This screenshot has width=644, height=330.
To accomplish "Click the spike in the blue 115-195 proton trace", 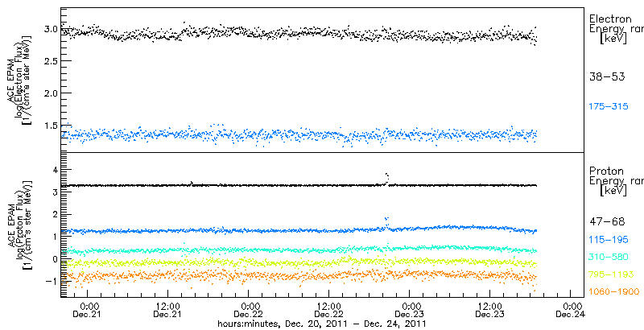I will tap(386, 222).
